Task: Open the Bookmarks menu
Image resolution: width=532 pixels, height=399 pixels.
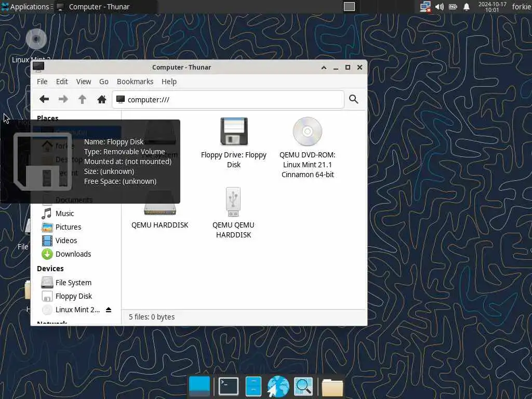Action: 135,82
